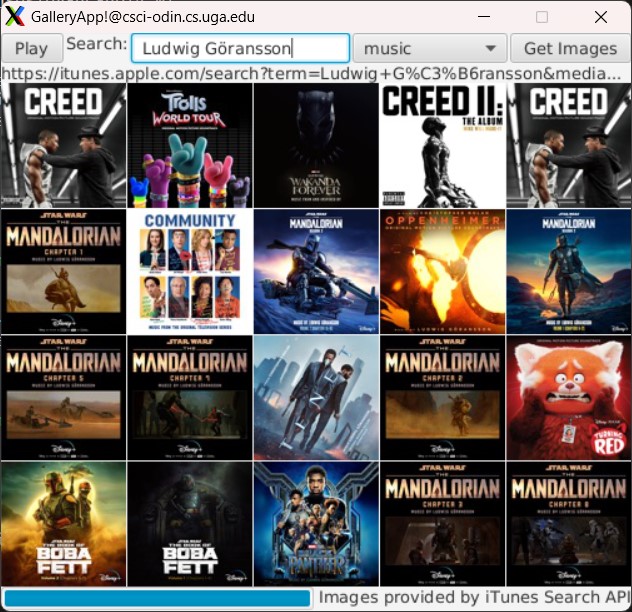Click the blue loading progress bar
The width and height of the screenshot is (632, 612).
pyautogui.click(x=157, y=598)
